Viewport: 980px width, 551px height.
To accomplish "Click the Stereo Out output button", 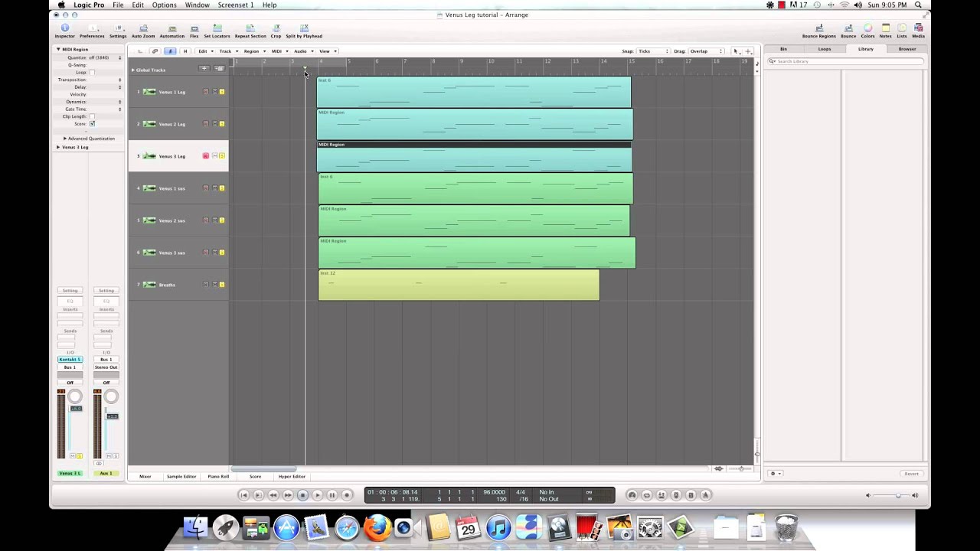I will [x=106, y=367].
